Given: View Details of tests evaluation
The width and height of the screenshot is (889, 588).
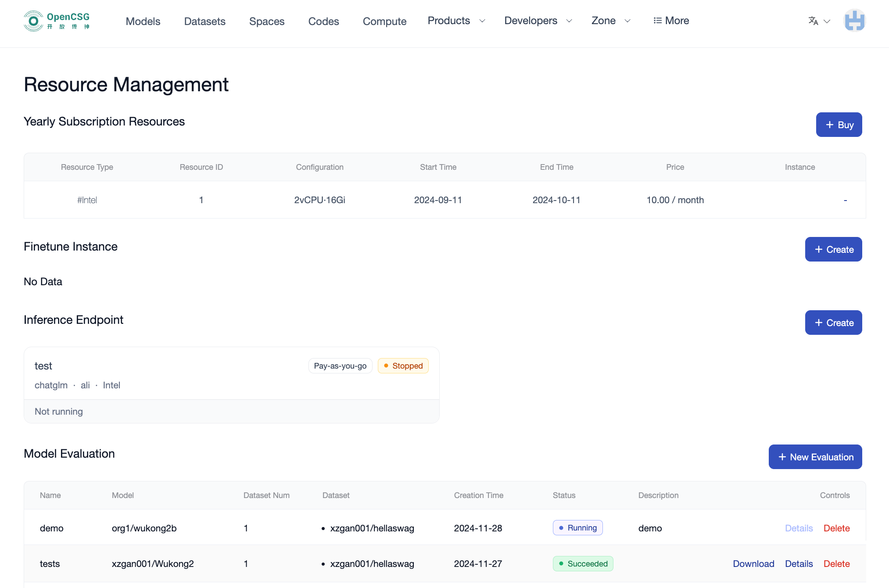Looking at the screenshot, I should pos(799,564).
